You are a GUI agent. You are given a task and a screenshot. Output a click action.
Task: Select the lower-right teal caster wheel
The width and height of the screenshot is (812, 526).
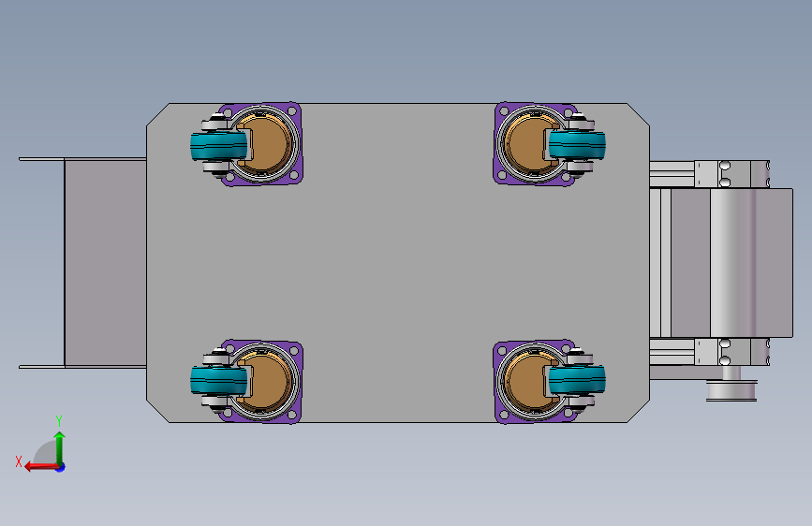tap(577, 379)
